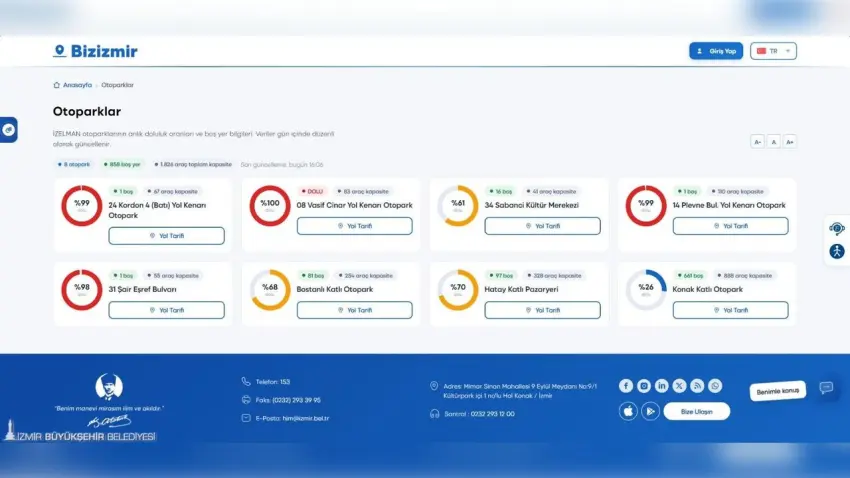This screenshot has width=850, height=478.
Task: Click the %98 ring of 31 Şair Eşref
Action: coord(82,290)
